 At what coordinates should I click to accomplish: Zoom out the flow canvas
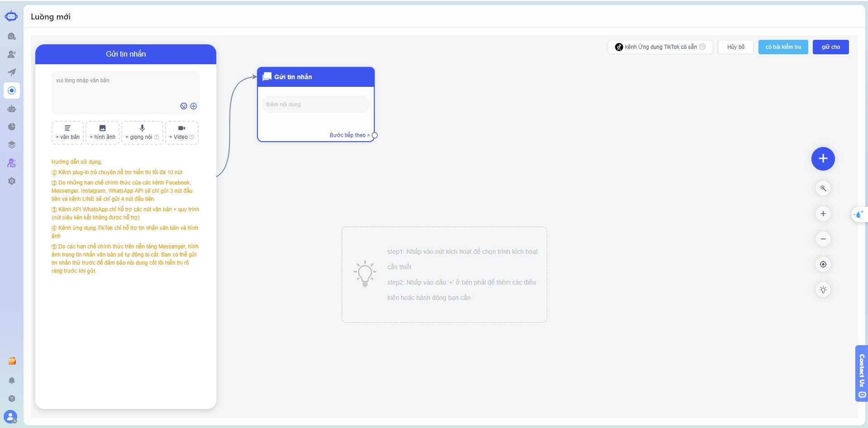click(x=823, y=239)
